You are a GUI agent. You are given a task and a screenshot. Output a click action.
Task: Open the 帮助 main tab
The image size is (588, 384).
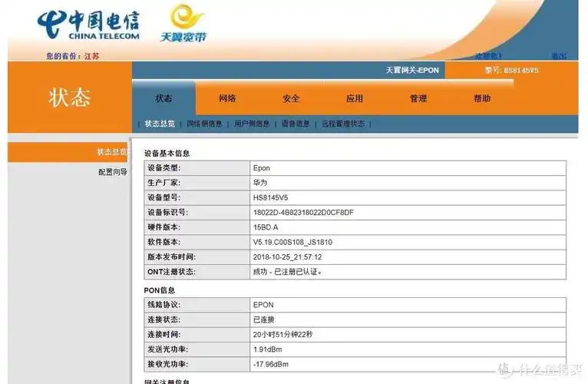(482, 98)
